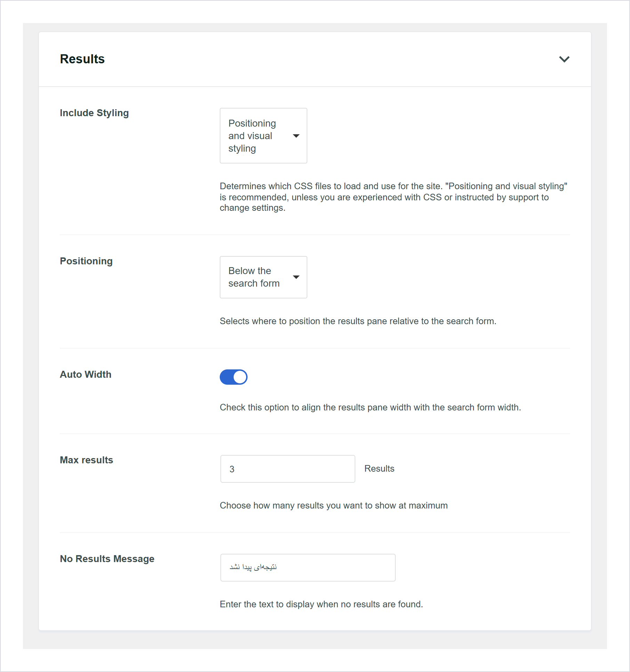Click the 'Results' unit text beside the number field

coord(379,469)
